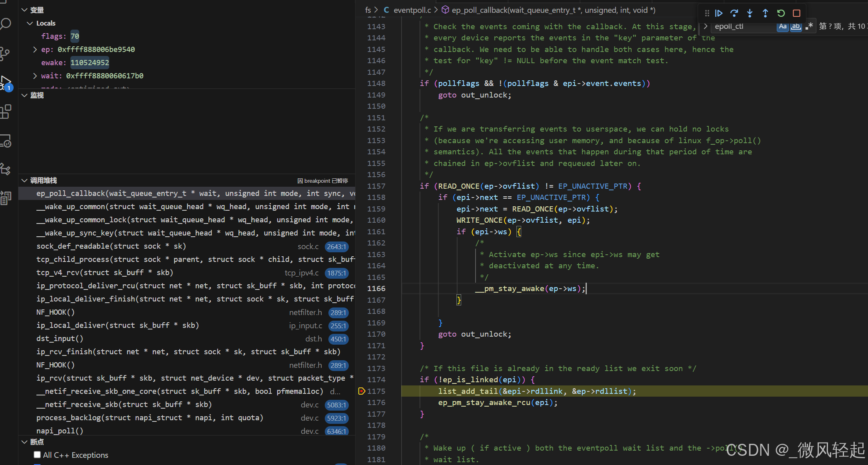This screenshot has width=868, height=465.
Task: Click the 5083:1 badge on dev.c frame
Action: (336, 405)
